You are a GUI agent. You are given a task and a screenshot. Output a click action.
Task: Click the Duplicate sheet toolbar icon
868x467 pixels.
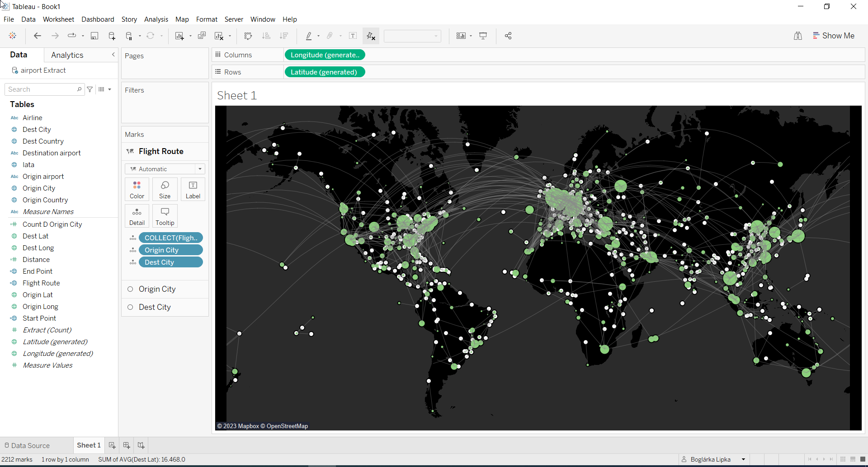(x=202, y=36)
